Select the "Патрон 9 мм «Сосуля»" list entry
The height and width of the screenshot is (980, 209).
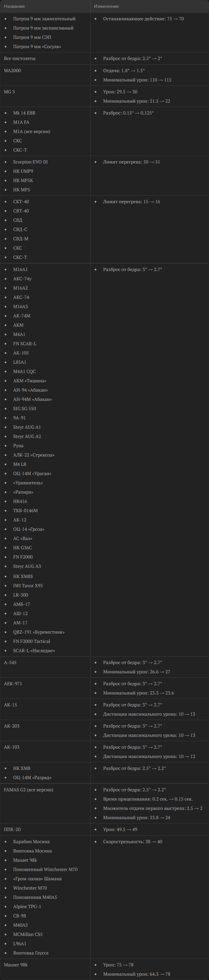37,46
